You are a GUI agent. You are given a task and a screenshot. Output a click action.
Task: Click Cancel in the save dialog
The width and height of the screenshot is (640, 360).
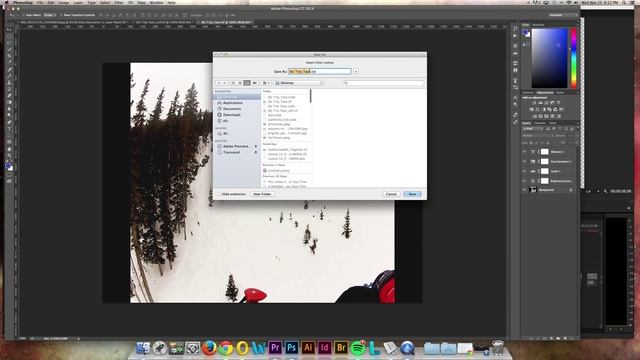tap(391, 194)
